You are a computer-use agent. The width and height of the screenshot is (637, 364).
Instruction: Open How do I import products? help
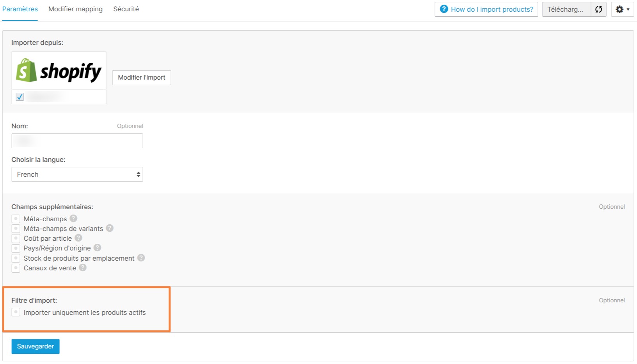tap(486, 9)
